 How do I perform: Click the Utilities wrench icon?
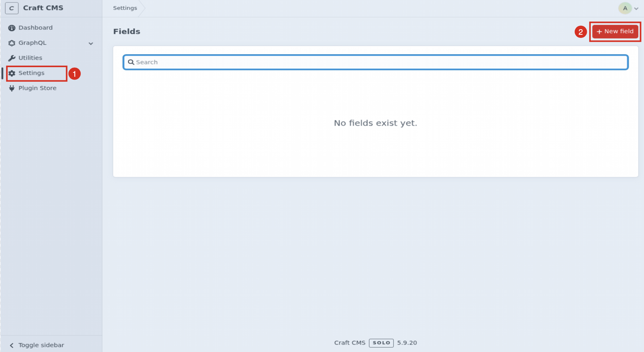(x=12, y=58)
